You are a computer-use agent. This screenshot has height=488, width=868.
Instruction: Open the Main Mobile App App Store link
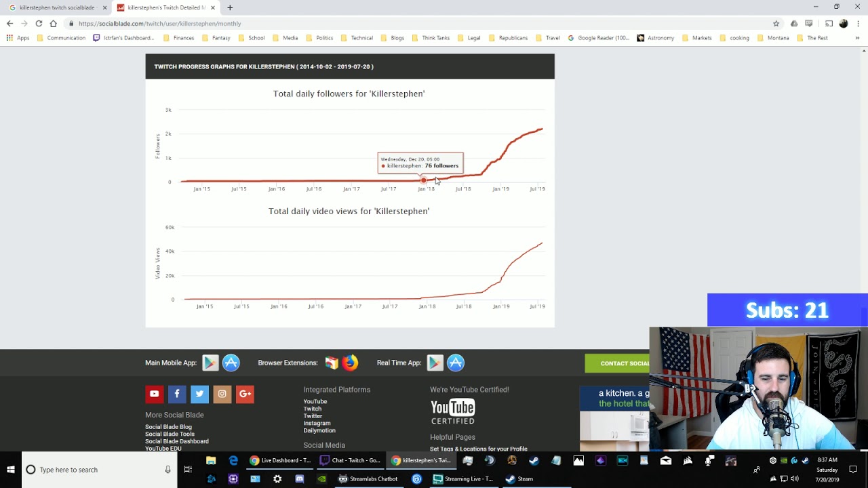(x=231, y=363)
